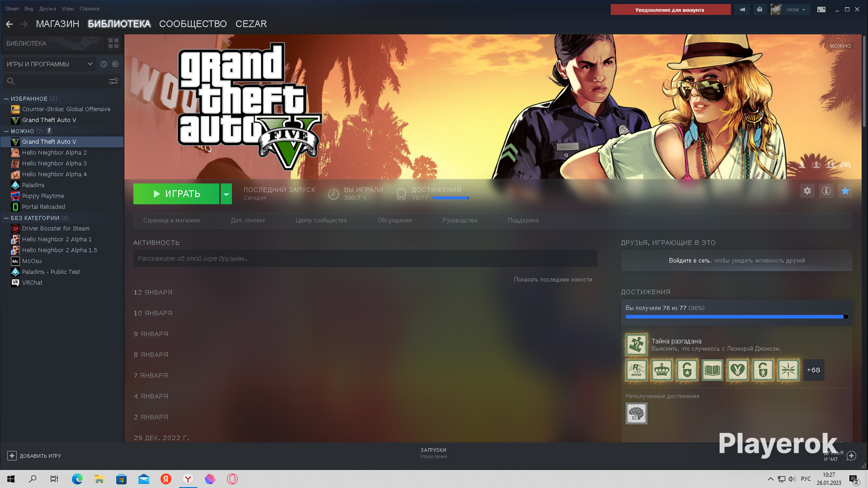Open the Обсуждения tab
Screen dimensions: 868x488
coord(394,221)
